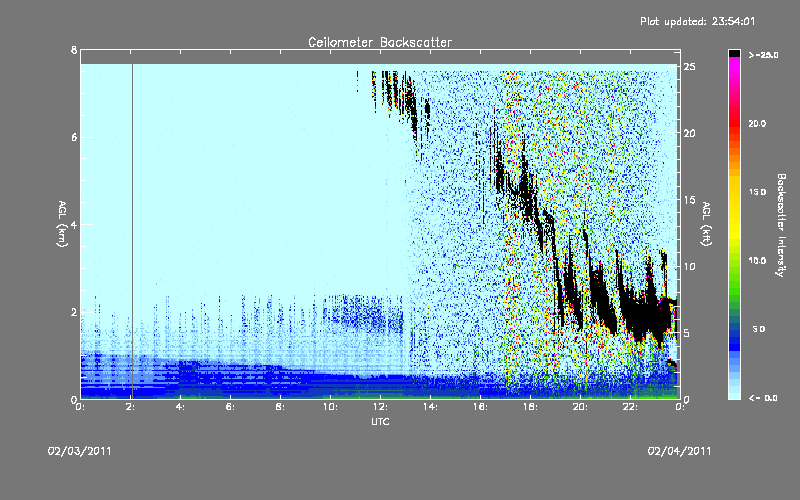This screenshot has height=500, width=800.
Task: Click the 'AGL (kft)' axis label
Action: coord(706,224)
